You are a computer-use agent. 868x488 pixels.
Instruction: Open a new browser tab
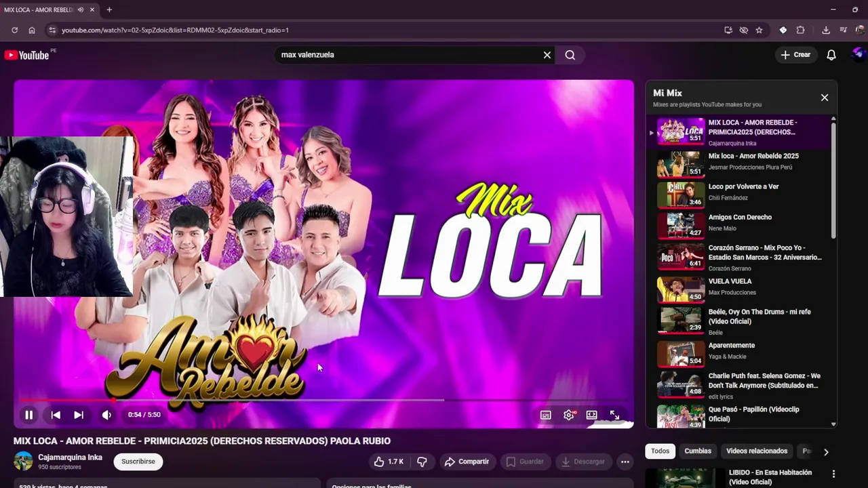(109, 9)
